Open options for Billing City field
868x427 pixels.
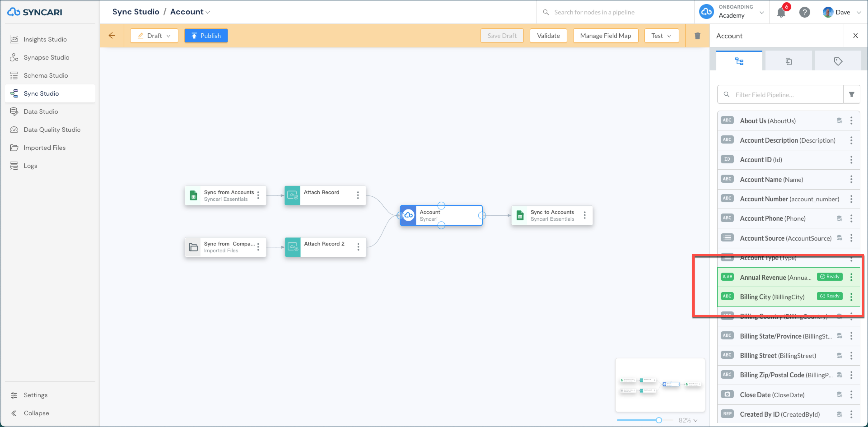coord(851,297)
